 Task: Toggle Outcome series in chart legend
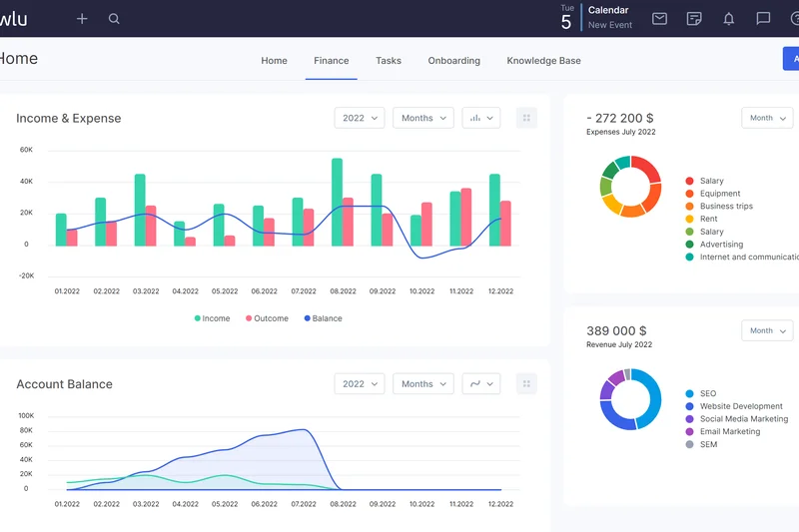click(x=267, y=318)
